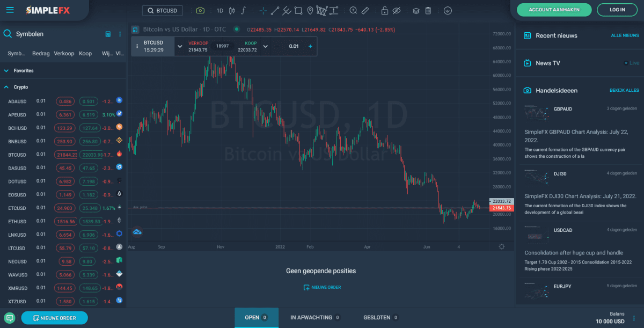
Task: Toggle hide all drawings eye icon
Action: (x=397, y=10)
